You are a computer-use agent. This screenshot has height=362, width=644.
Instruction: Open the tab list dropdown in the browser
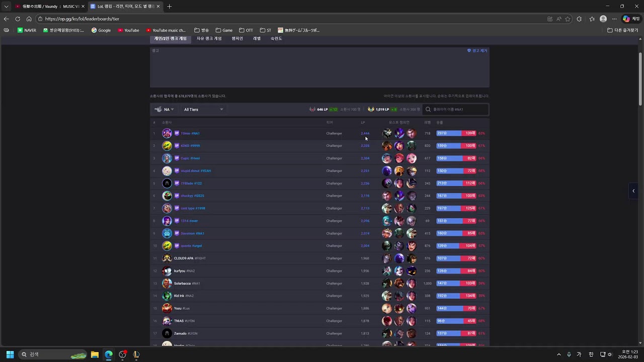pyautogui.click(x=6, y=7)
